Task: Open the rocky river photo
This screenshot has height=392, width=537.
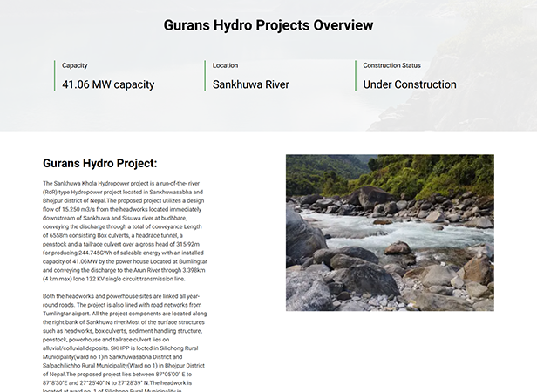Action: click(390, 233)
